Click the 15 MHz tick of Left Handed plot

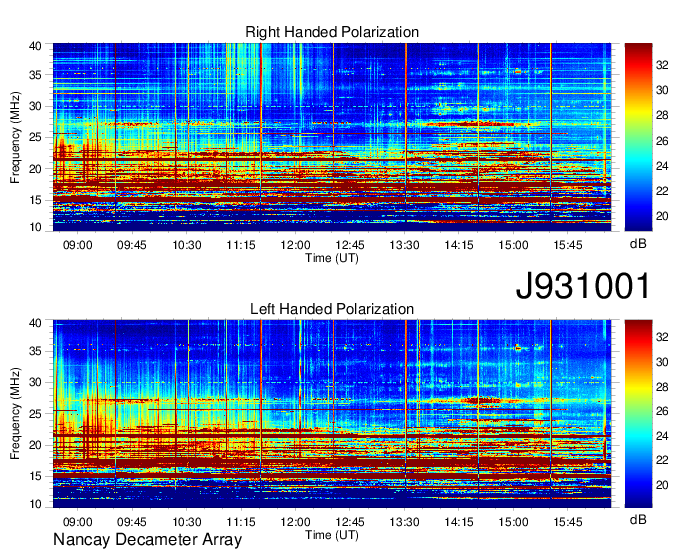tap(35, 477)
